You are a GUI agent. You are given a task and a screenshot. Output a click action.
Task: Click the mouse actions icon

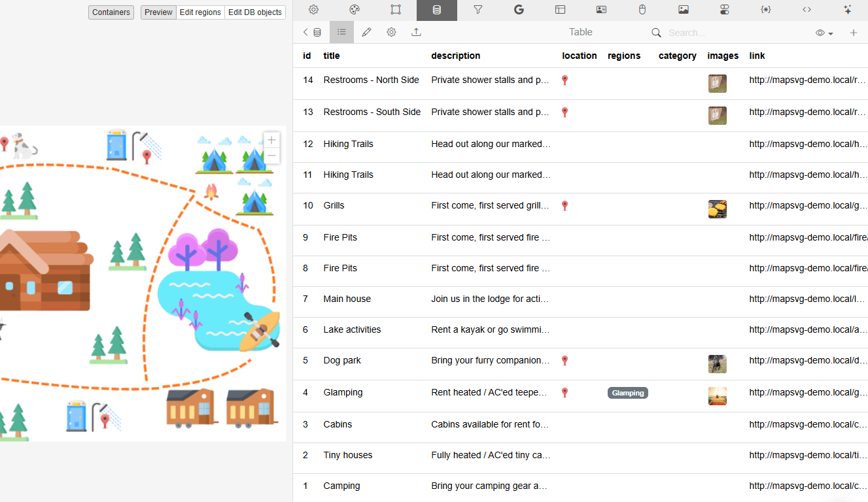click(642, 10)
